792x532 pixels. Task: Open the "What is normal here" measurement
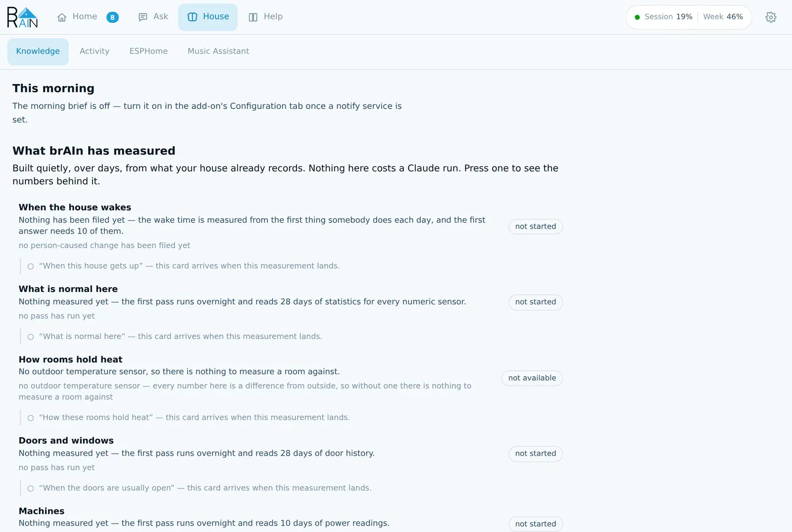[x=291, y=302]
